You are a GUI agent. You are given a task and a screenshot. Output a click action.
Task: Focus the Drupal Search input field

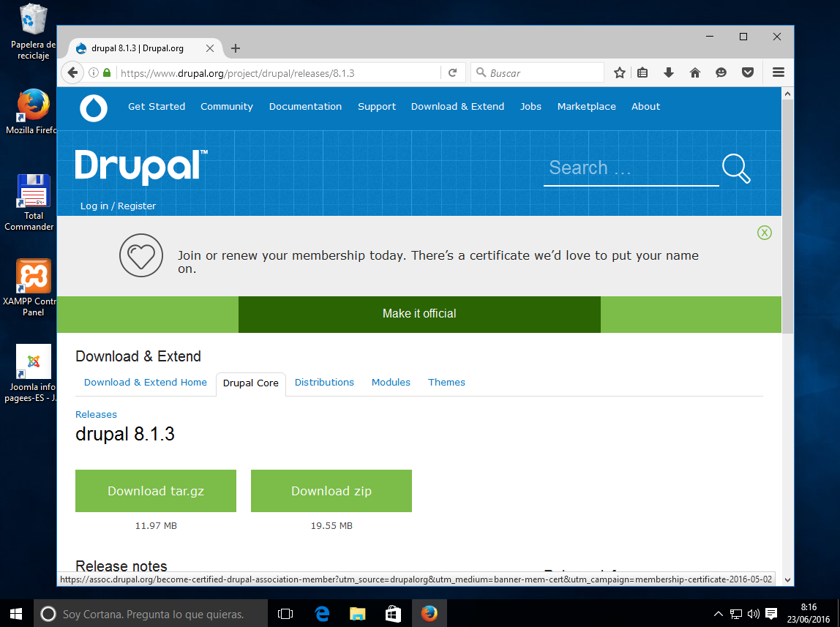631,169
